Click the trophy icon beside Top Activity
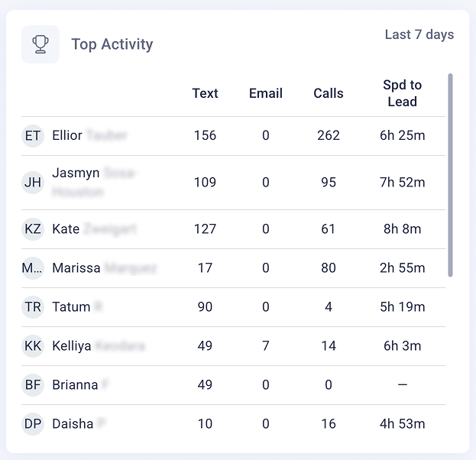The width and height of the screenshot is (476, 460). click(x=40, y=44)
